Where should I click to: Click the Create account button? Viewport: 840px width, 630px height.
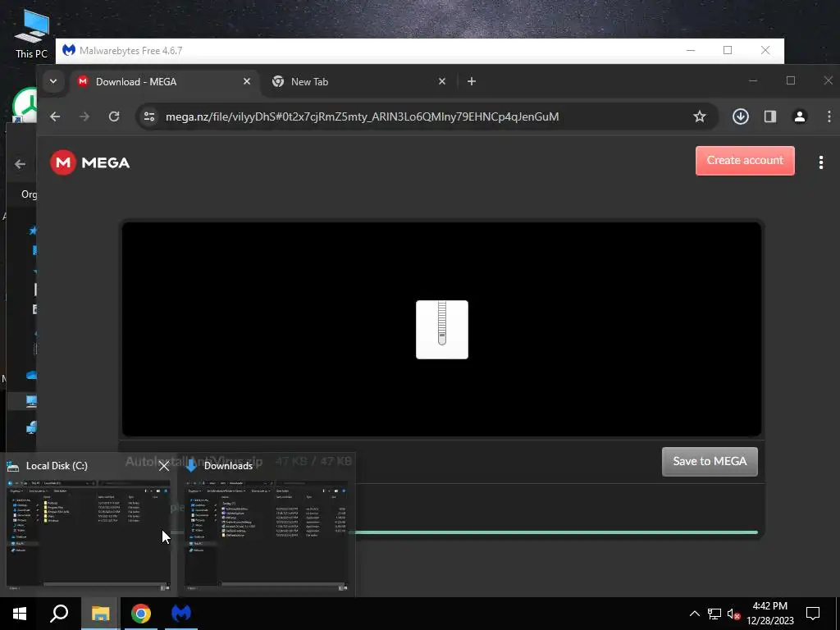tap(745, 161)
